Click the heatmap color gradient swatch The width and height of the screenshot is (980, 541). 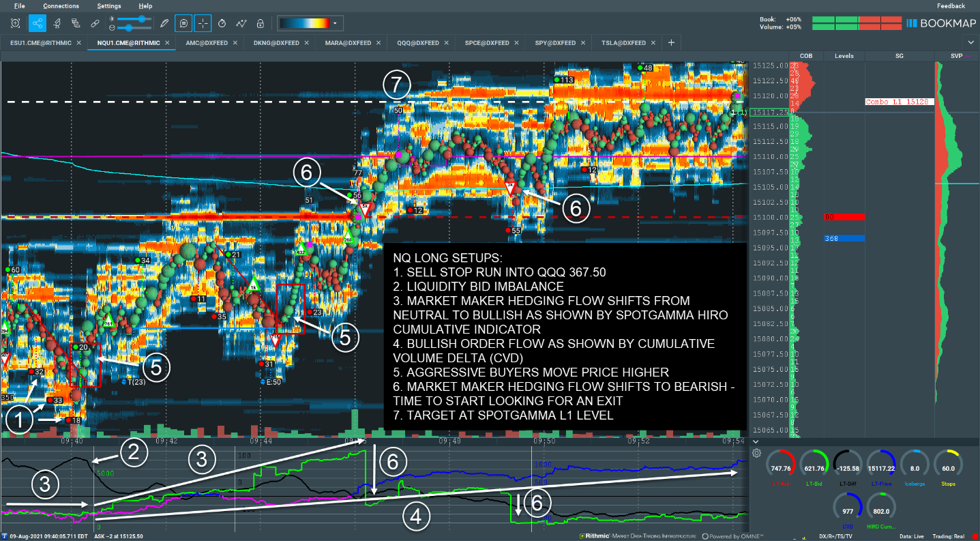point(304,23)
